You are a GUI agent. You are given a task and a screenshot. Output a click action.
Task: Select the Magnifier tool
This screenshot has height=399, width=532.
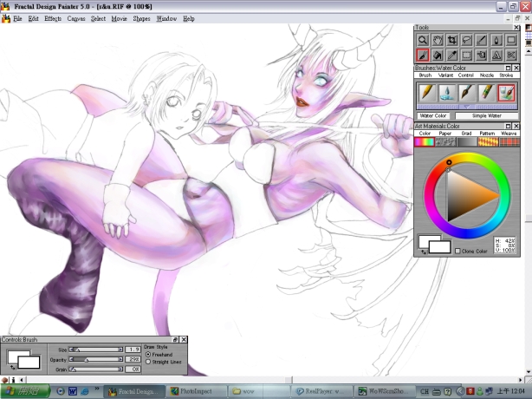tap(423, 40)
